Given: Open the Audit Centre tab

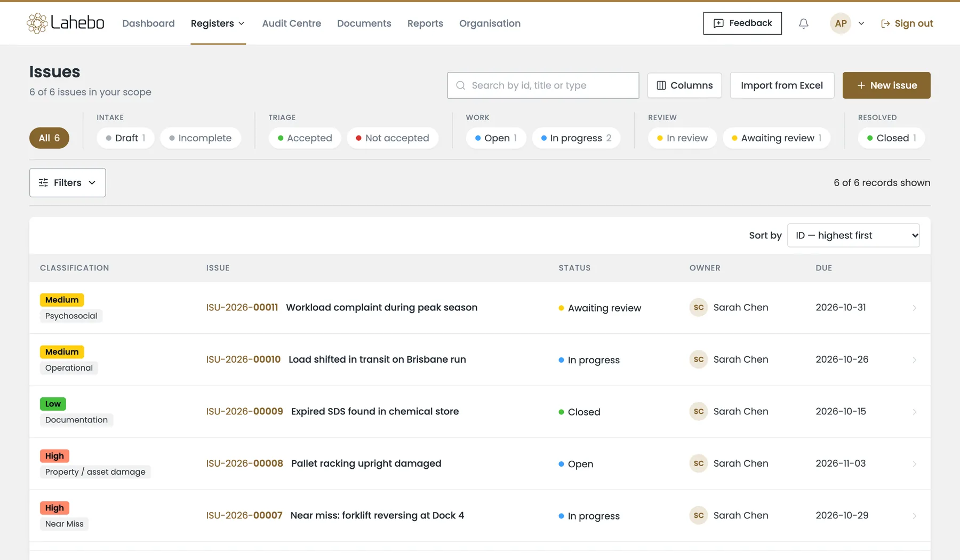Looking at the screenshot, I should [291, 23].
